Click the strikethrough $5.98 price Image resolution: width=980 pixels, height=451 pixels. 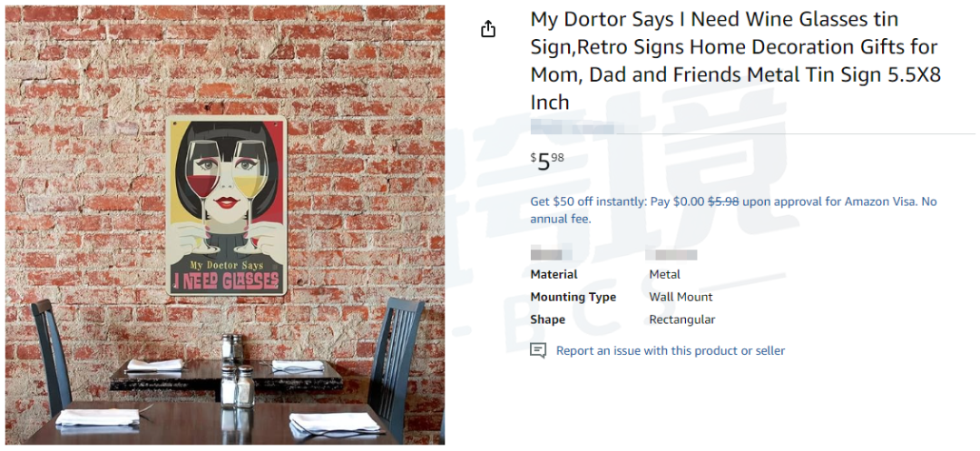(x=723, y=201)
